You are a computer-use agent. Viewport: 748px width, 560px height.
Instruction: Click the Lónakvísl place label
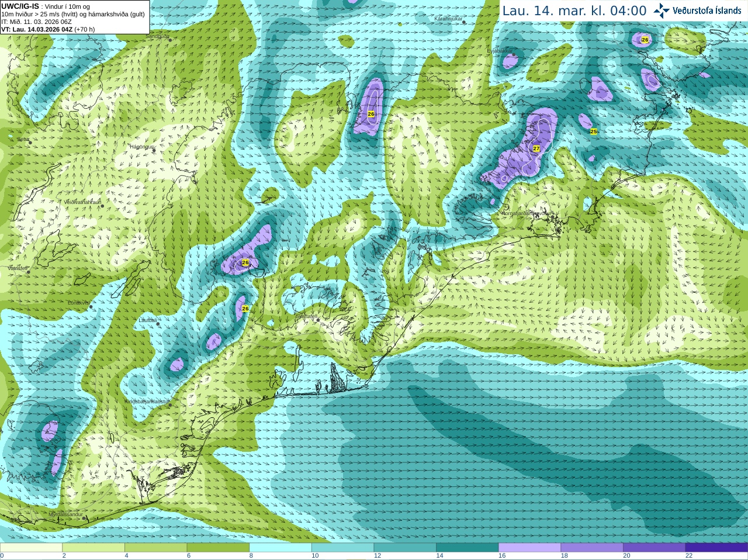(x=78, y=303)
